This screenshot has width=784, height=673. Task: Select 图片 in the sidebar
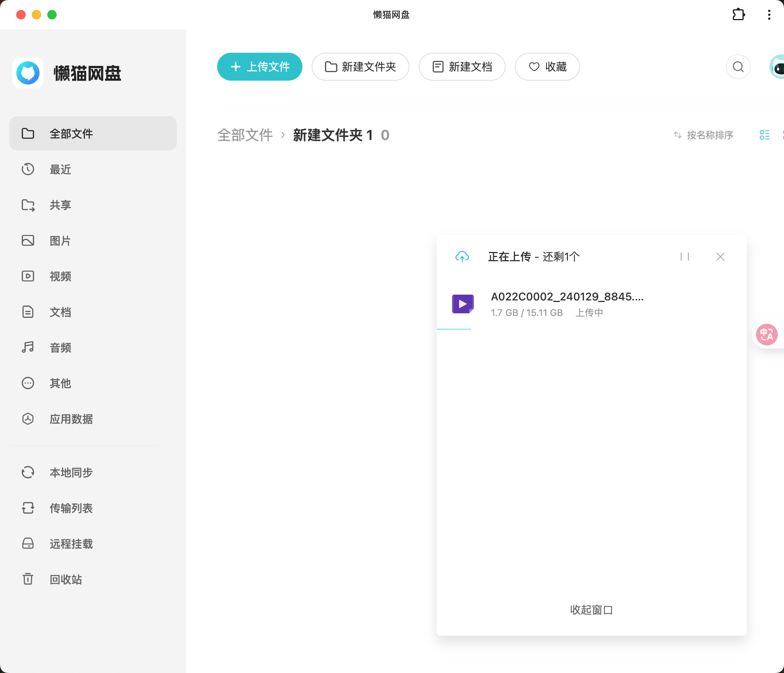[x=60, y=240]
